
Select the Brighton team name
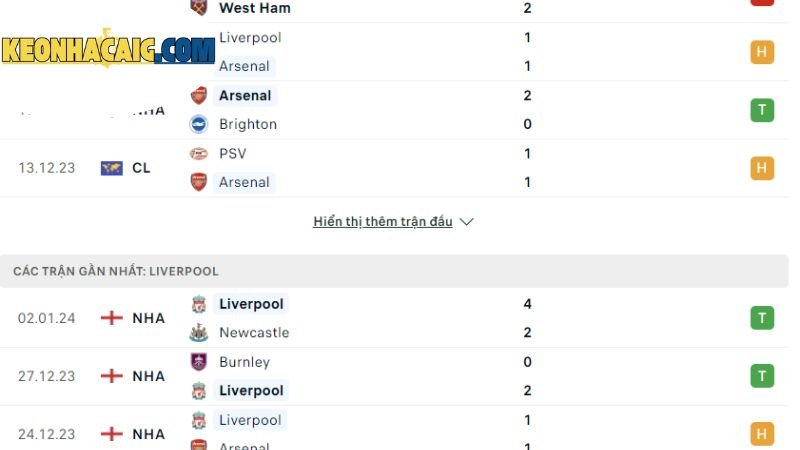(x=248, y=124)
